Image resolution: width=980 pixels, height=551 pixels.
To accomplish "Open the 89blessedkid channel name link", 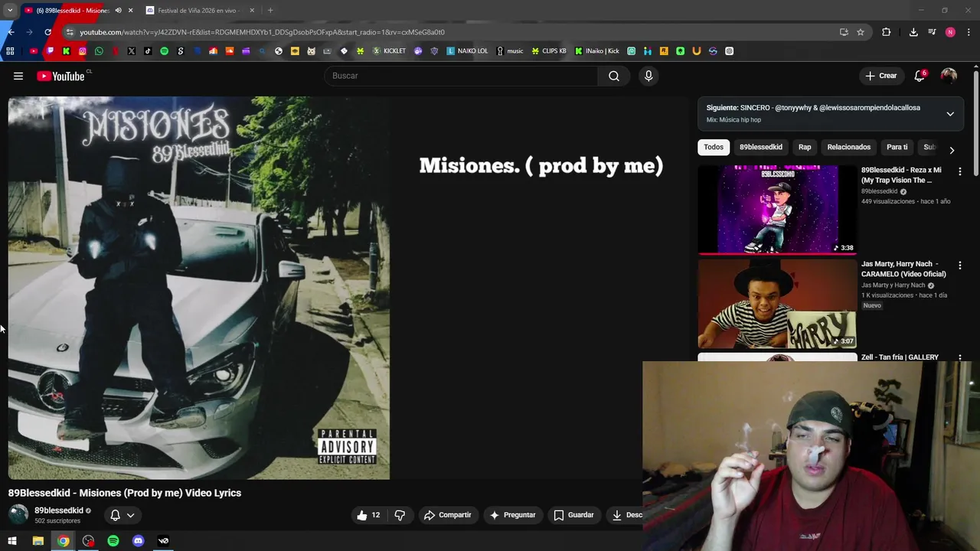I will coord(59,510).
